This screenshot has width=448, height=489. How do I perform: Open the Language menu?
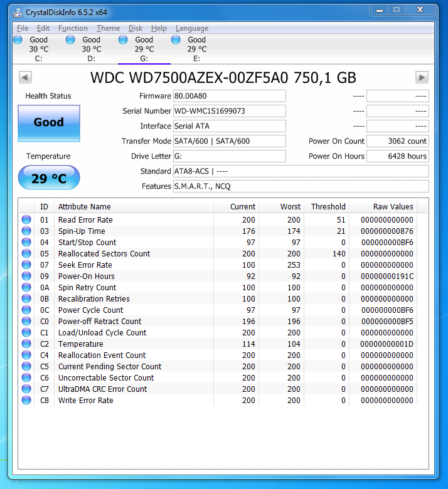(x=192, y=28)
